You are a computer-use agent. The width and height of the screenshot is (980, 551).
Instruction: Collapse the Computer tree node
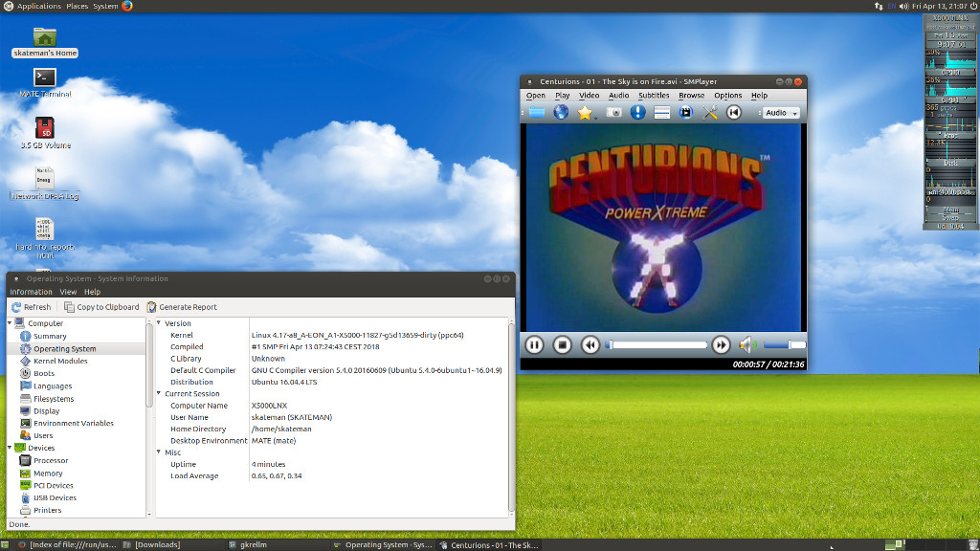click(10, 323)
